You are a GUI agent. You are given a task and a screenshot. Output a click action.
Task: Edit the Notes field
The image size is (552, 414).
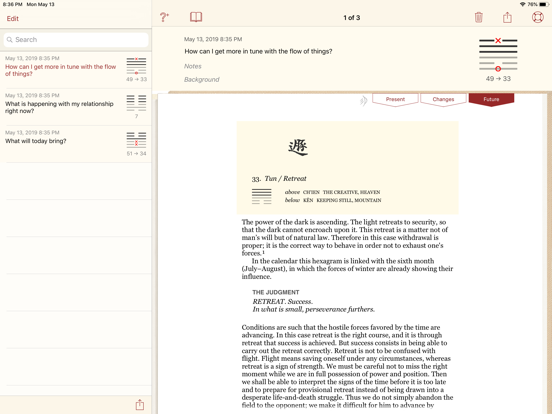point(193,66)
